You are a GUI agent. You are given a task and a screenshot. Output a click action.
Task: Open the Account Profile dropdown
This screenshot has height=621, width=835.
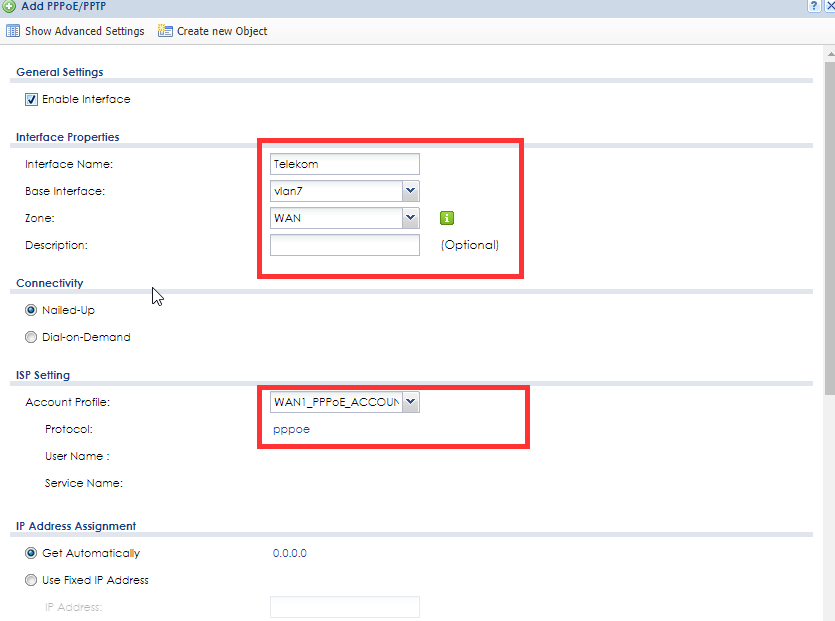click(410, 402)
